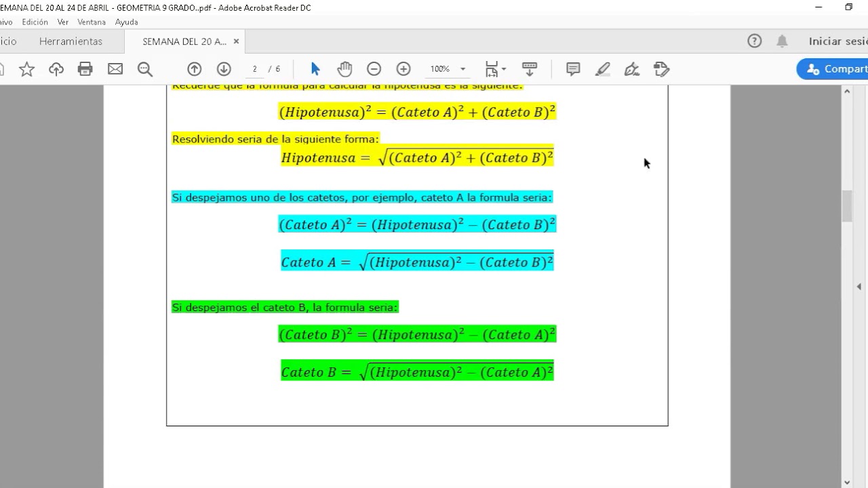868x488 pixels.
Task: Close the SEMANA DEL 20 A... tab
Action: tap(236, 41)
